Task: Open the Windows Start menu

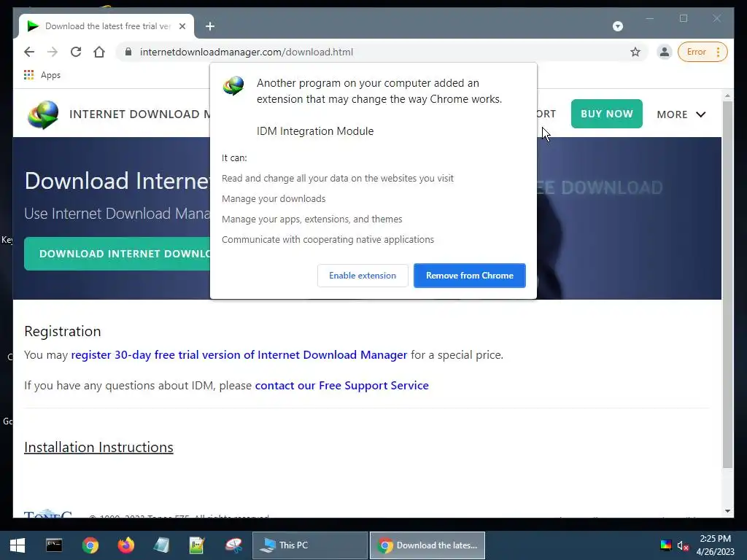Action: point(18,545)
